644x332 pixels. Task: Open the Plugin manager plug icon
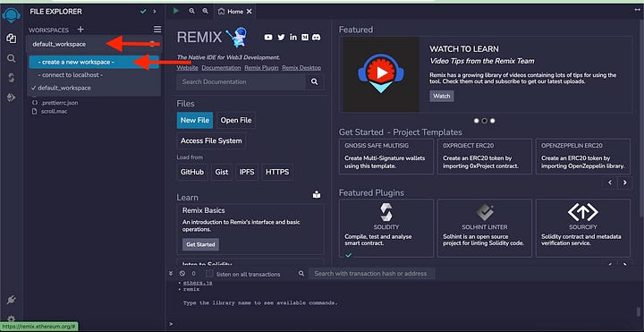(x=11, y=300)
